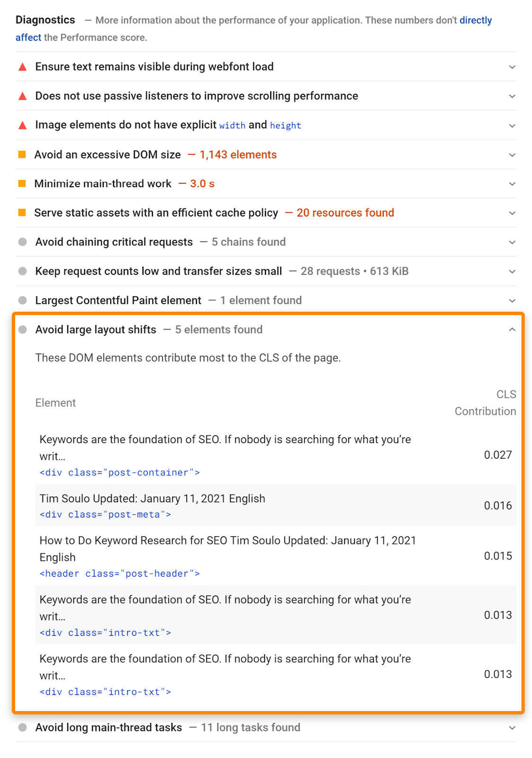Click red triangle next to passive listeners audit
532x758 pixels.
tap(22, 96)
